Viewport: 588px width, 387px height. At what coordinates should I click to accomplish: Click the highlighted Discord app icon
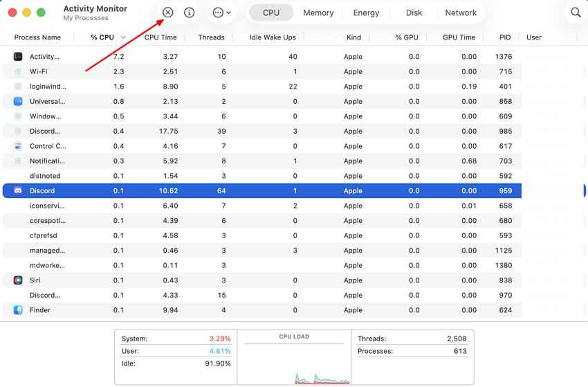point(18,190)
